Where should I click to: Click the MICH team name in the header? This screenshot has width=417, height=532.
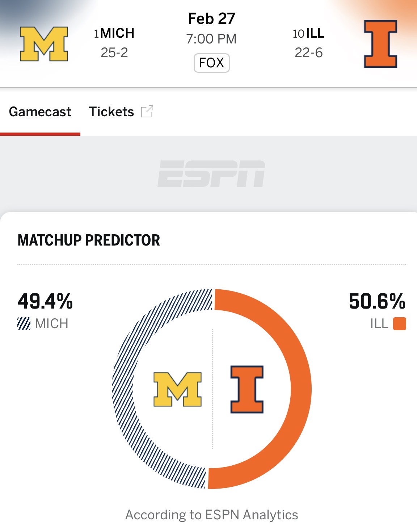(117, 33)
